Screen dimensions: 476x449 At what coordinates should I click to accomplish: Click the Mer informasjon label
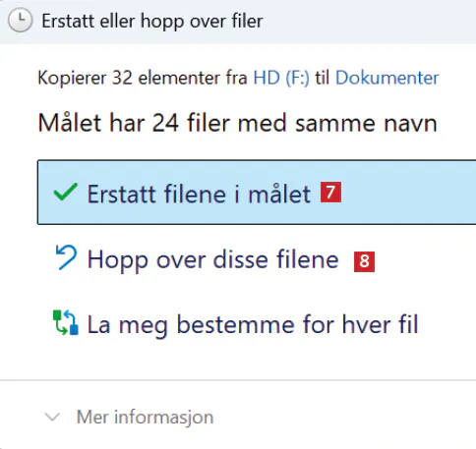click(145, 418)
